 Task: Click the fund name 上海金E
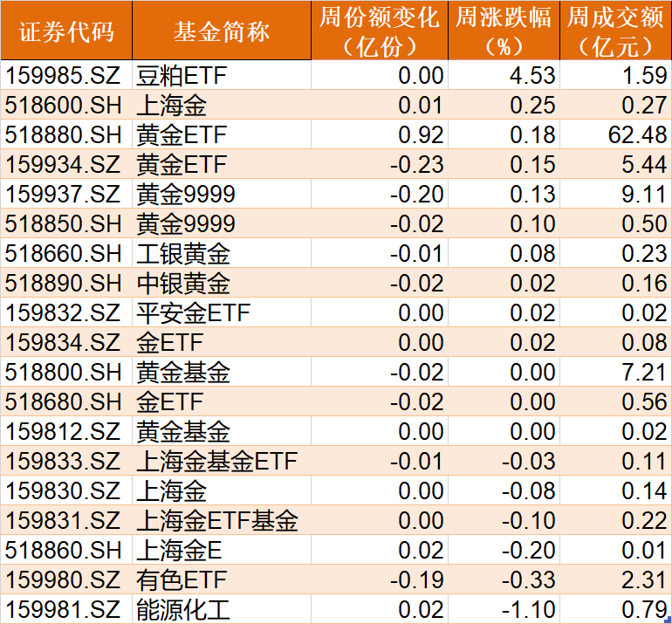coord(179,550)
